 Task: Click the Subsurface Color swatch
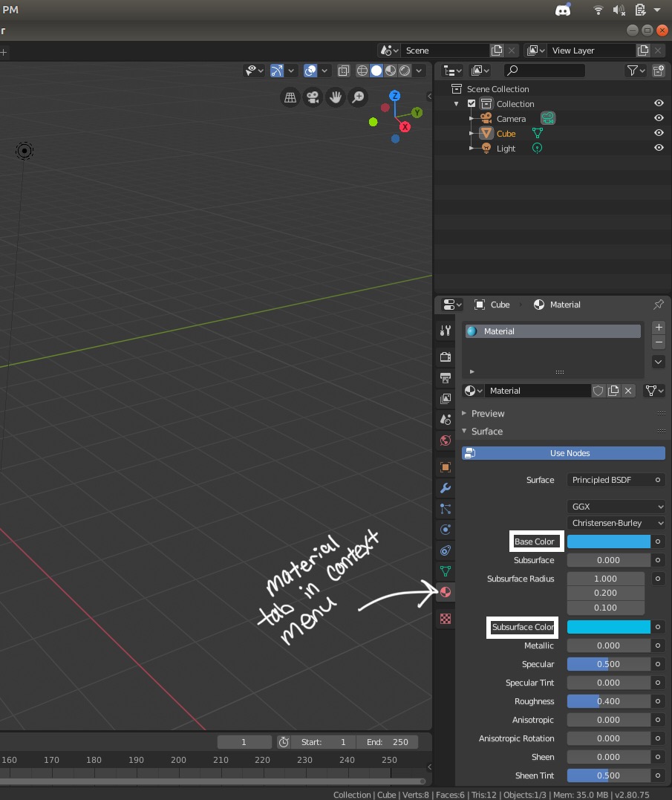[x=608, y=627]
